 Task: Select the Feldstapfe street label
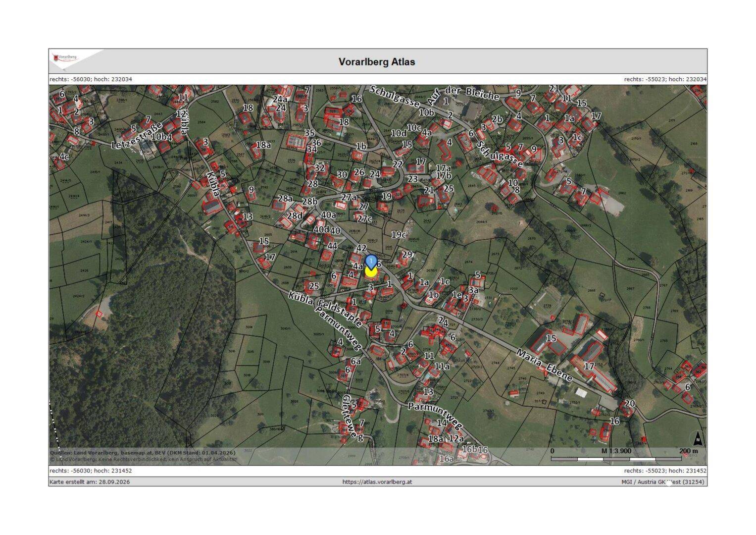pos(339,313)
